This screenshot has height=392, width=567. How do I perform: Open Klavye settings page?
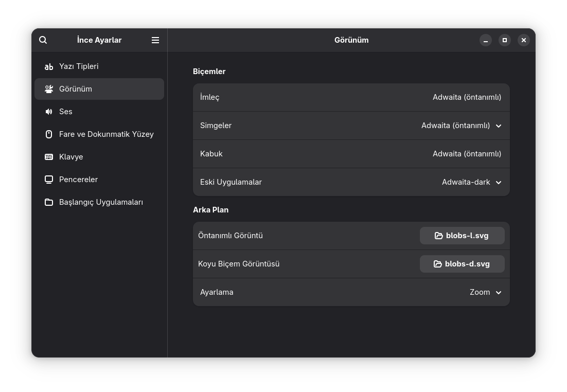tap(71, 157)
